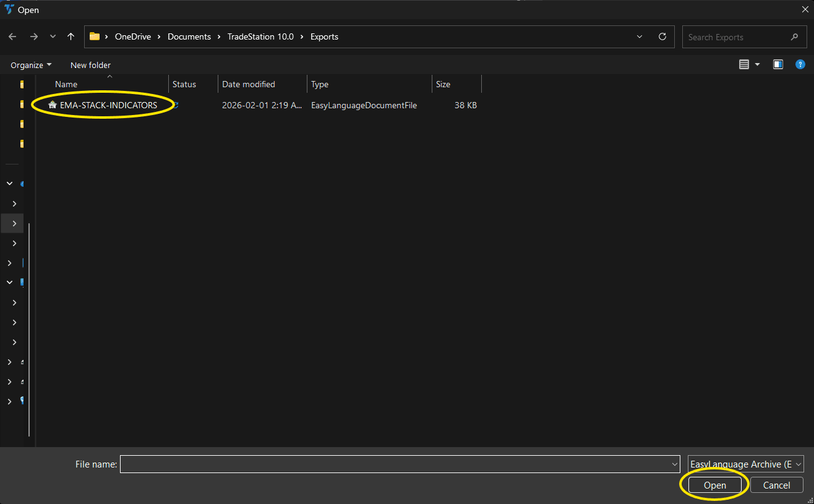The height and width of the screenshot is (504, 814).
Task: Refresh the Exports folder view
Action: click(662, 36)
